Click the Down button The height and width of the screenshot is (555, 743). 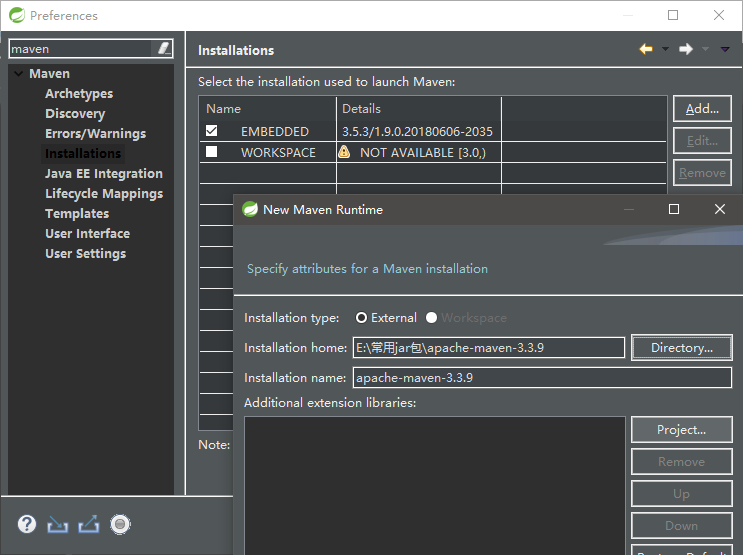(681, 526)
